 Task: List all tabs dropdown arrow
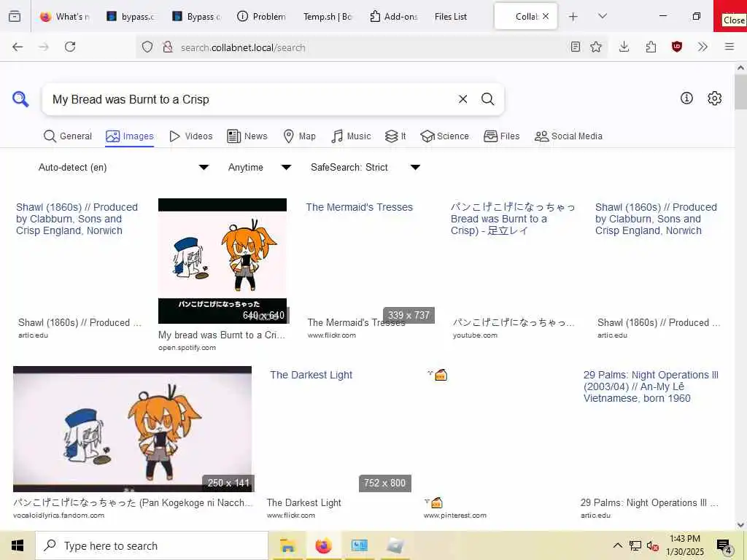(603, 16)
